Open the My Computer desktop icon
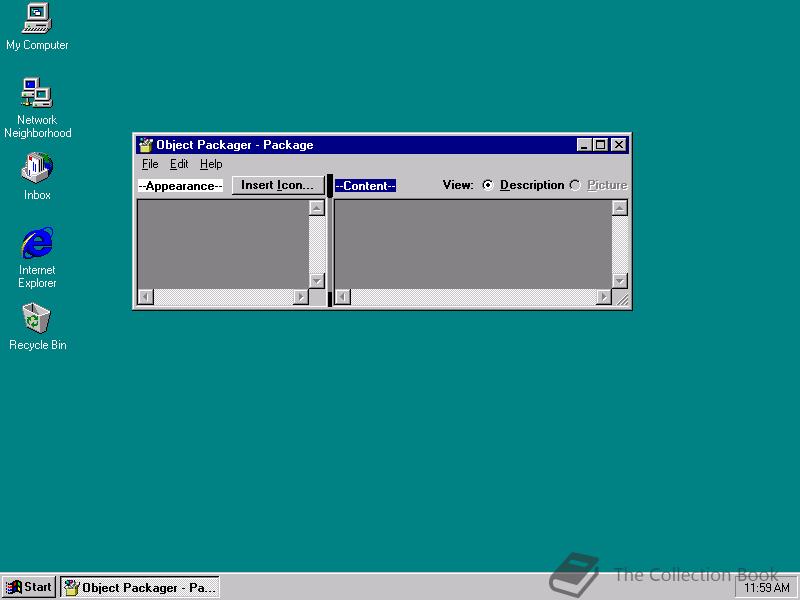This screenshot has width=800, height=600. (37, 27)
